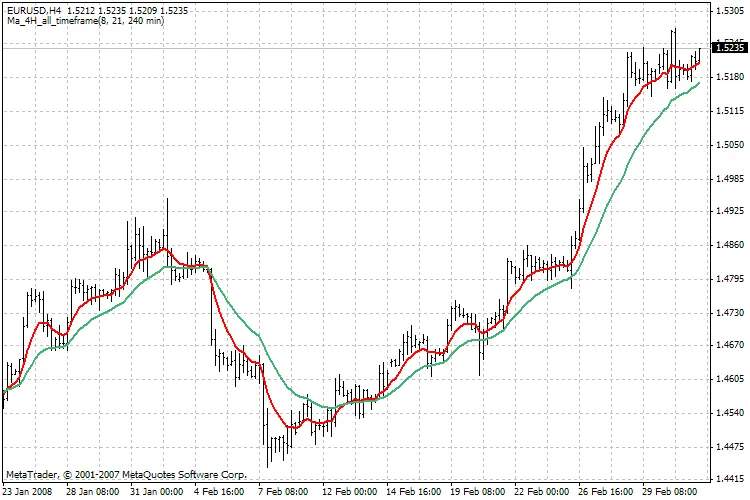Select the 22 Feb 00:00 time marker
Viewport: 750px width, 500px height.
coord(542,492)
